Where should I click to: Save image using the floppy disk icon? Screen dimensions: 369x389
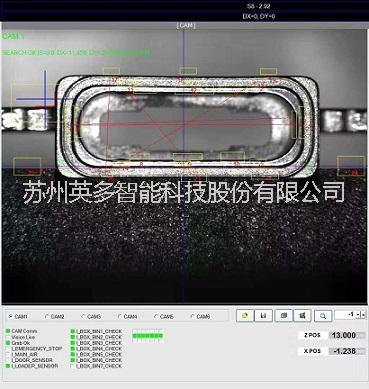pyautogui.click(x=263, y=315)
